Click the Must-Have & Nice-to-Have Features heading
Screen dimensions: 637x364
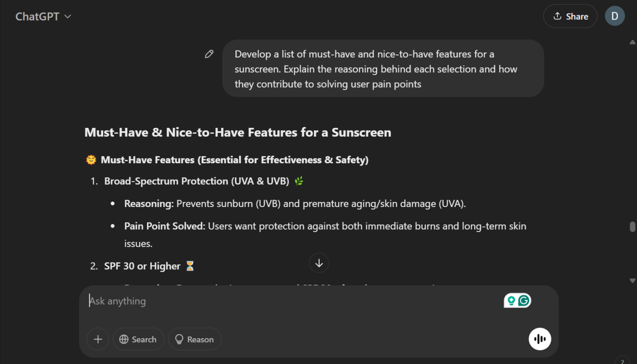(238, 132)
